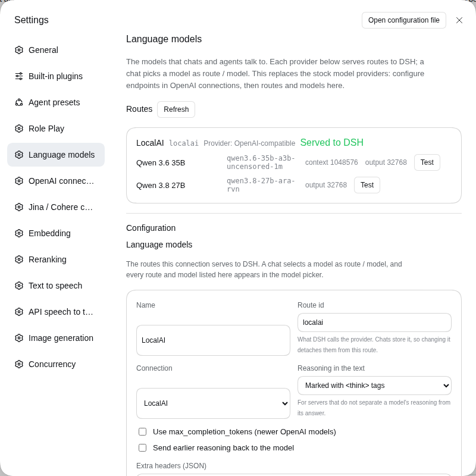
Task: Click the Embedding gear icon
Action: tap(19, 233)
